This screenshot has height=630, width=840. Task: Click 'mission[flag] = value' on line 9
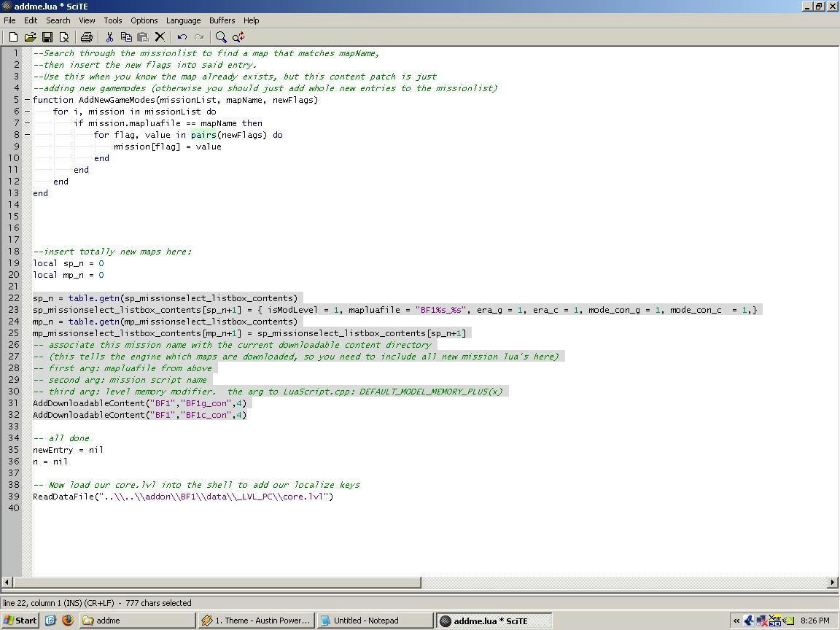click(x=168, y=147)
